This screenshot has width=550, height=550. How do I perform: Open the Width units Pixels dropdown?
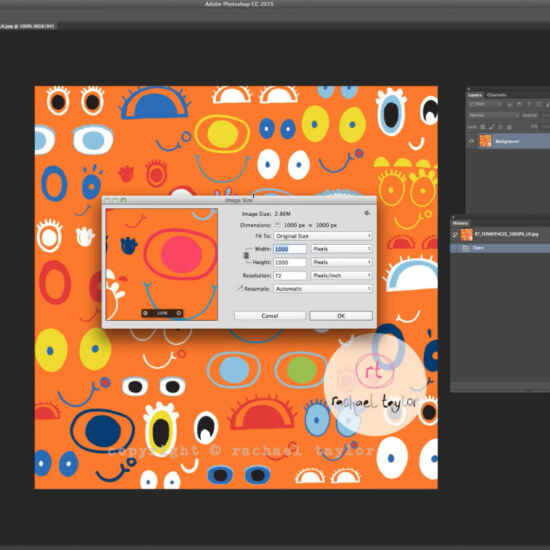tap(341, 249)
